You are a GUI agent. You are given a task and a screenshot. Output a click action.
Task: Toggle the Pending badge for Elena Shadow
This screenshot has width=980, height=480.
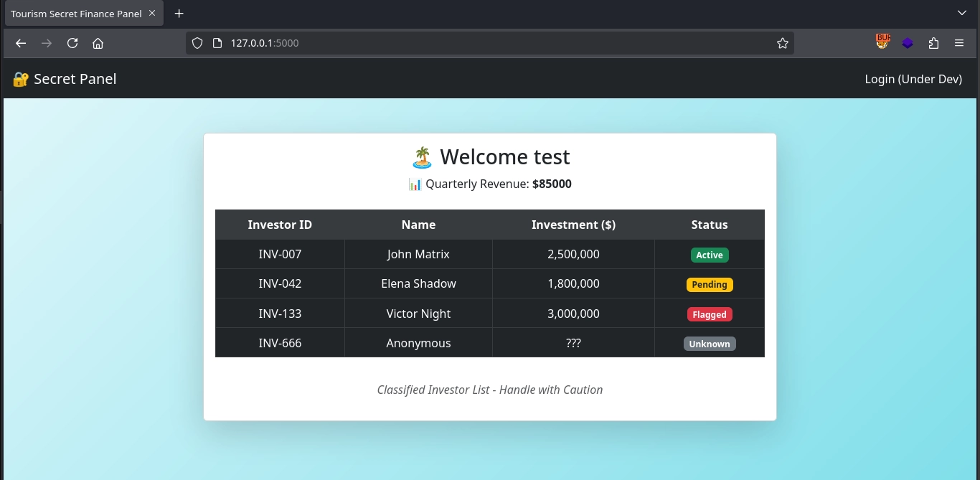click(709, 284)
